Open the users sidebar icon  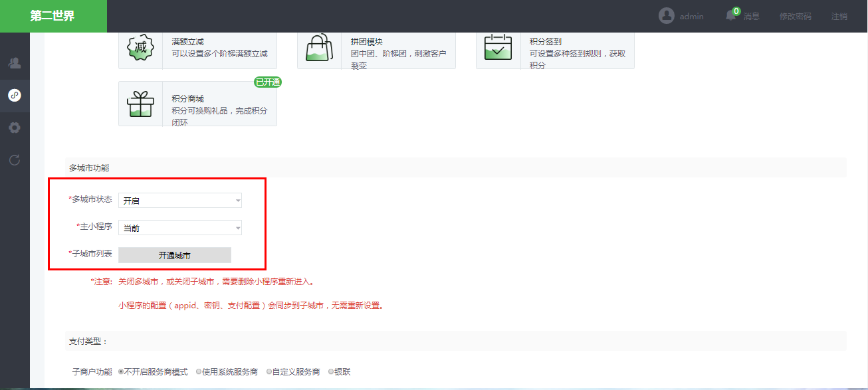(x=15, y=63)
